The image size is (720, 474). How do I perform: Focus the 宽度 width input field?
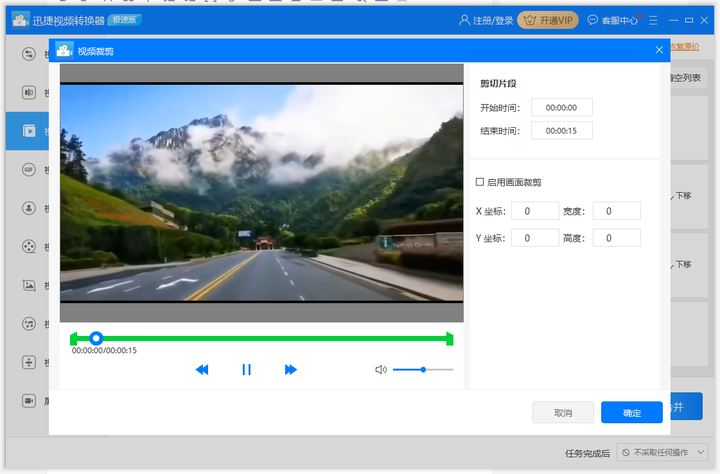pos(617,211)
